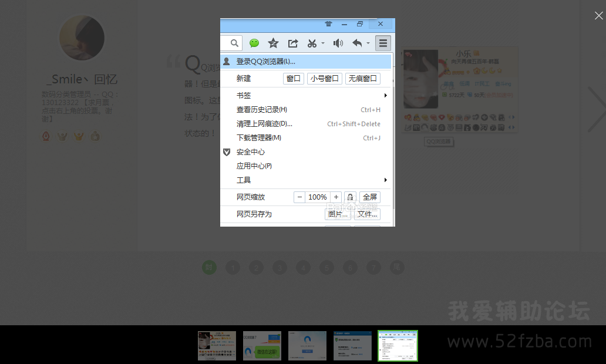
Task: Click the undo back arrow icon
Action: point(357,43)
